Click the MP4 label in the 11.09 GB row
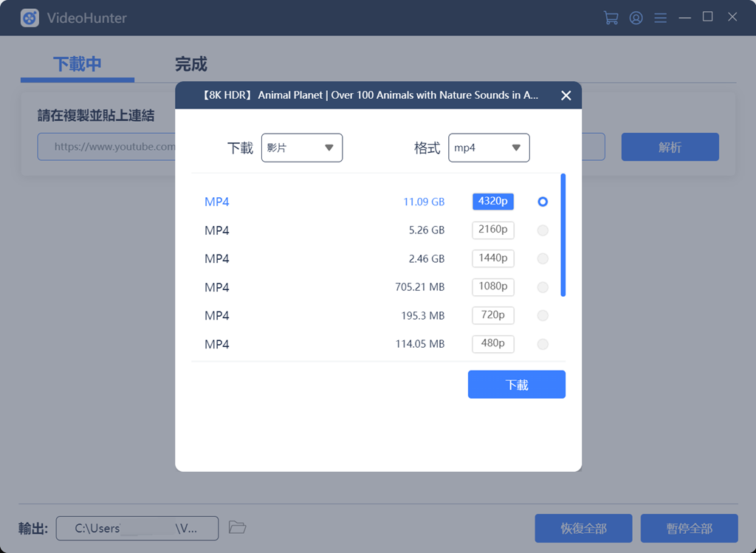 (217, 202)
